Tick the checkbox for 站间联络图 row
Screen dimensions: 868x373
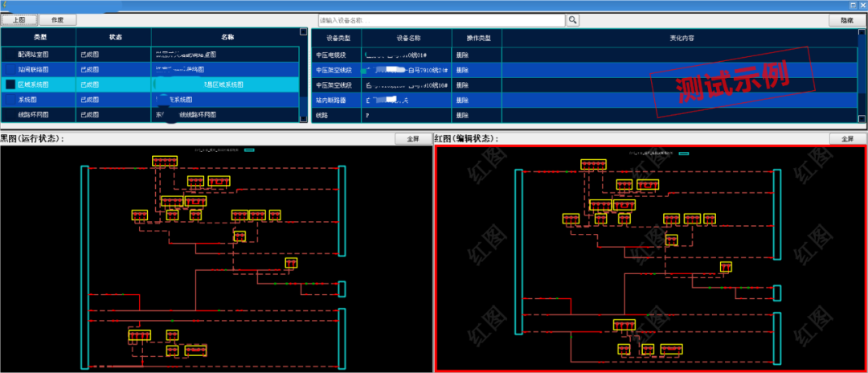[10, 69]
